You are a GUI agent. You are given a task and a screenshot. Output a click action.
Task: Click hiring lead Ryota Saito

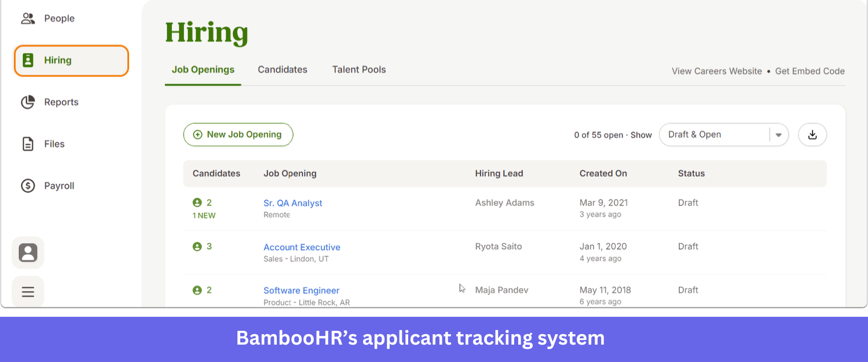[x=499, y=246]
